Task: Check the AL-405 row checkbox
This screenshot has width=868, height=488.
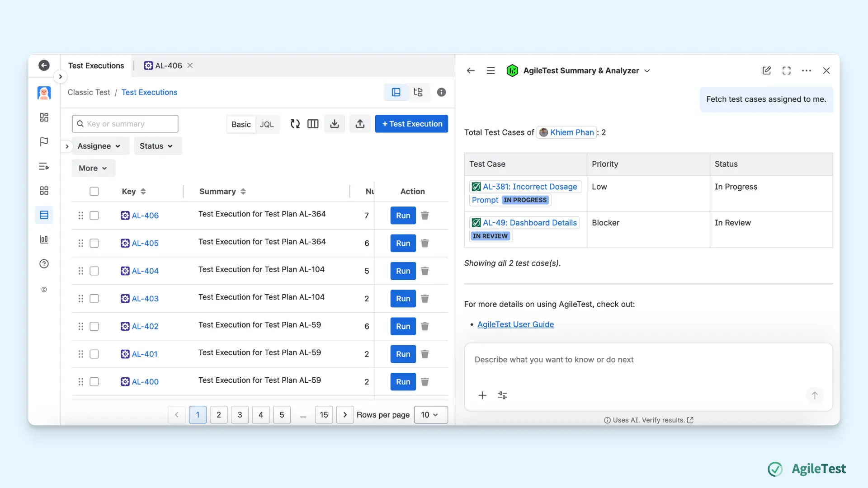Action: (x=94, y=243)
